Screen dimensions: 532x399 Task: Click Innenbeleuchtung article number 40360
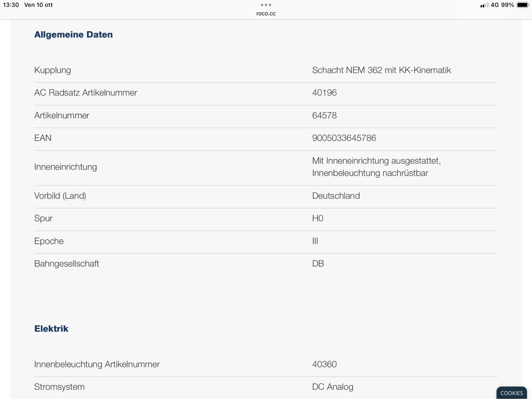tap(324, 364)
